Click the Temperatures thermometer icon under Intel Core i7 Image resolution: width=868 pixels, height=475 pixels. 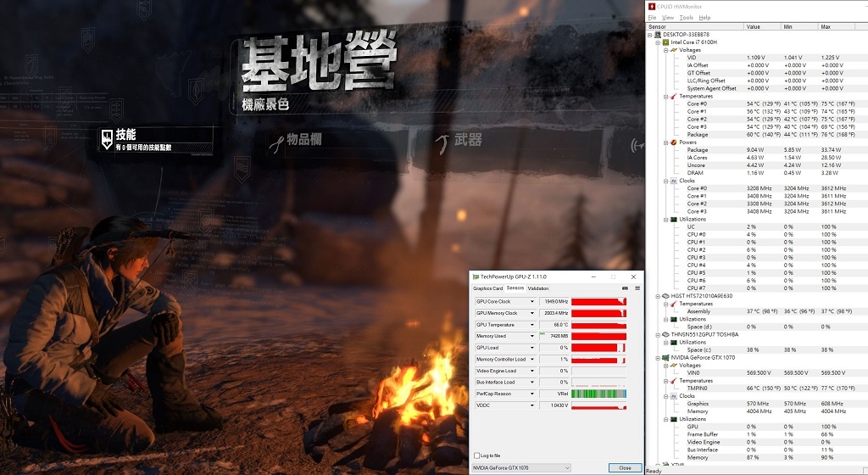(x=674, y=97)
